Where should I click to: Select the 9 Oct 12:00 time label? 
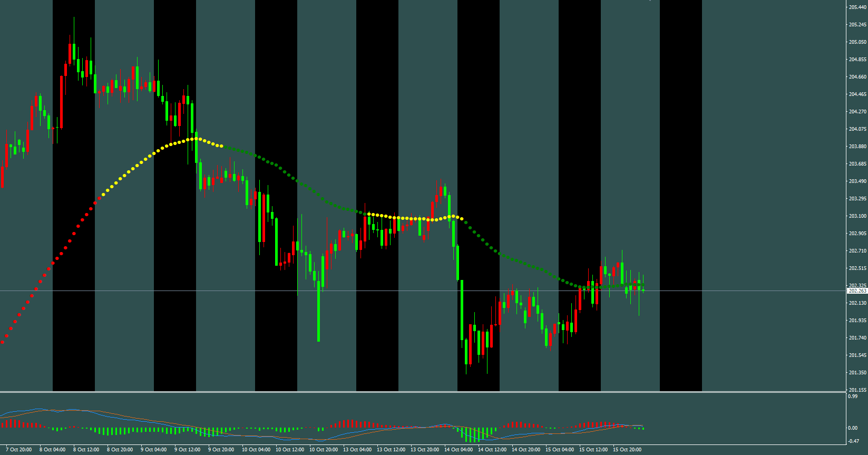tap(187, 450)
